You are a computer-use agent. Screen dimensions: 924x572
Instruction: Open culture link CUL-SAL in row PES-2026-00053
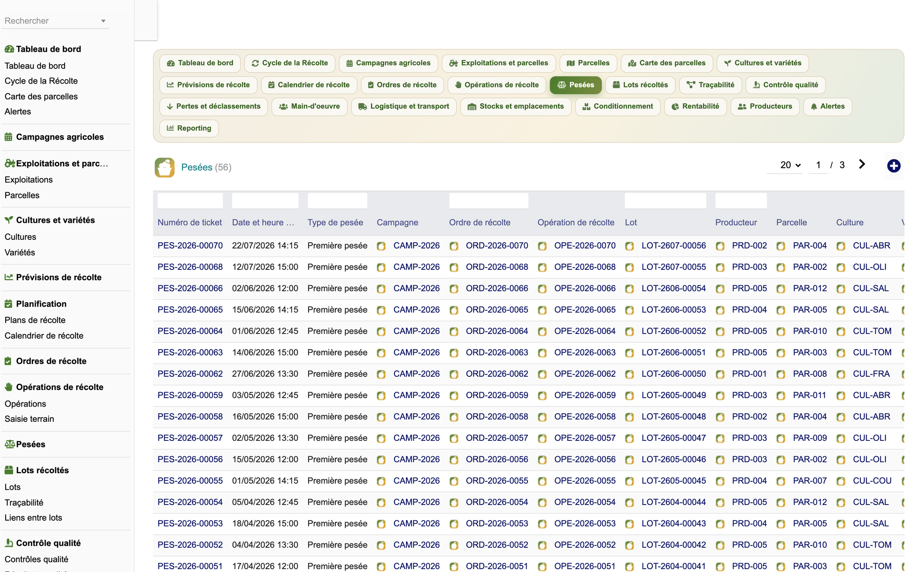[x=871, y=524]
